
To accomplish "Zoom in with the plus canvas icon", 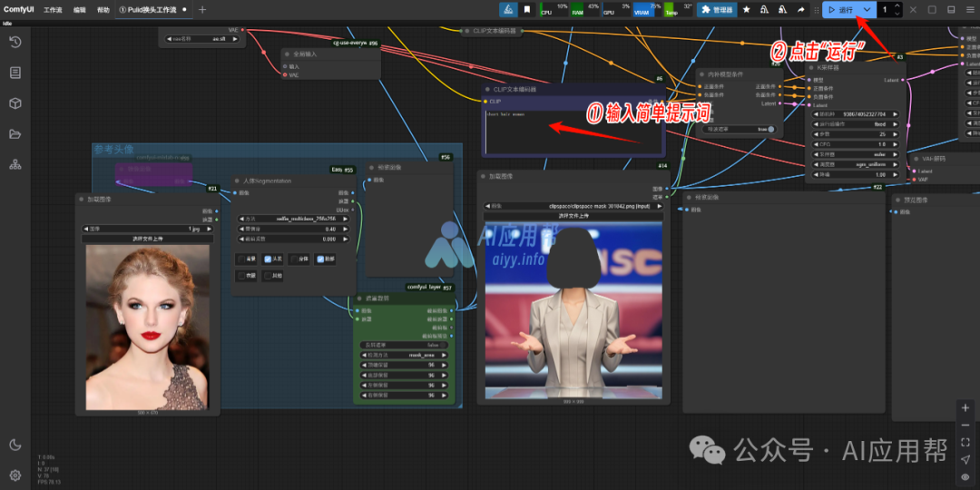I will click(965, 408).
